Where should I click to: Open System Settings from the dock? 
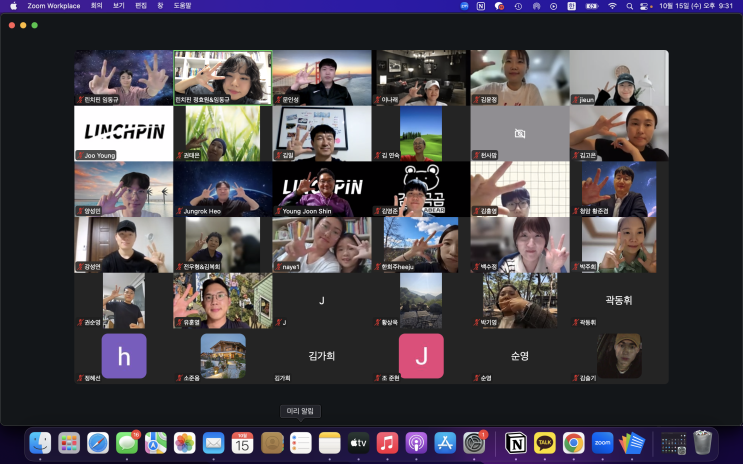(475, 442)
